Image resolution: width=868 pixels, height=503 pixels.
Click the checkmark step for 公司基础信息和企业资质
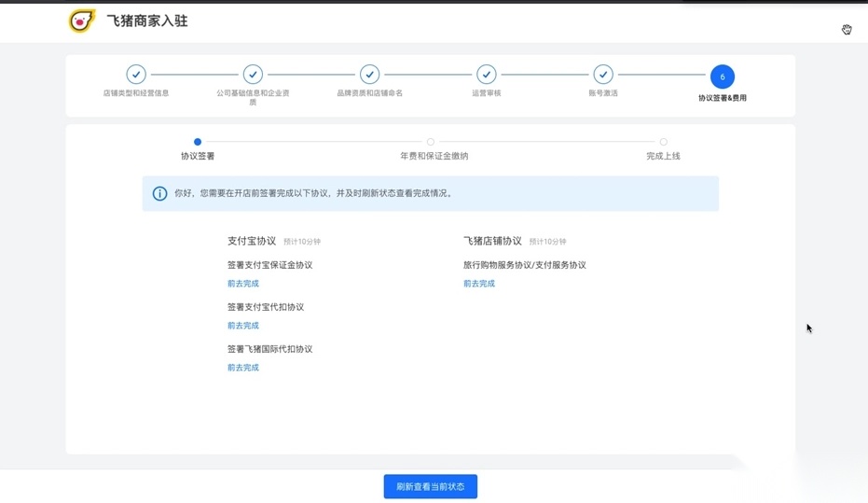253,75
